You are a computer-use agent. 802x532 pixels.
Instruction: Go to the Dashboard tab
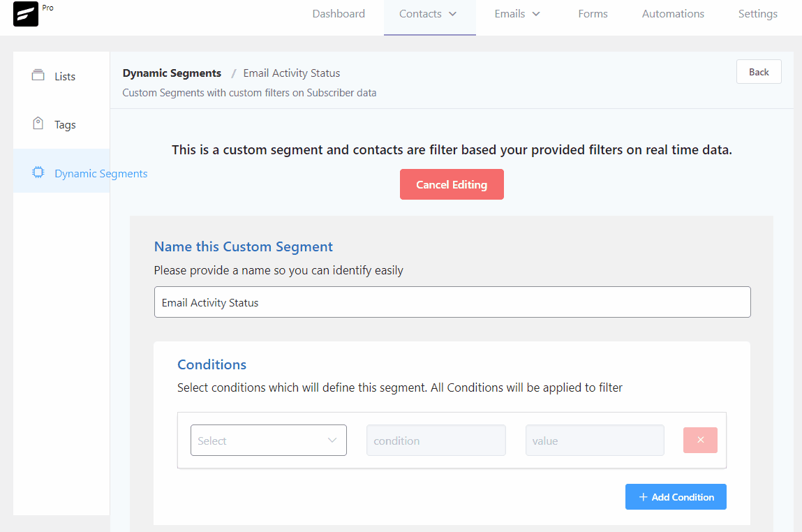[339, 14]
